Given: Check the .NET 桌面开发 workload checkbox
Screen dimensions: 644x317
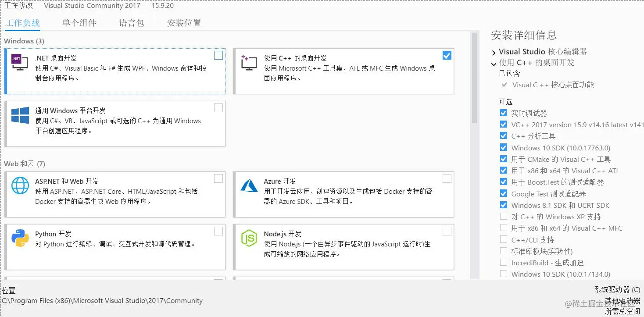Looking at the screenshot, I should [x=218, y=55].
